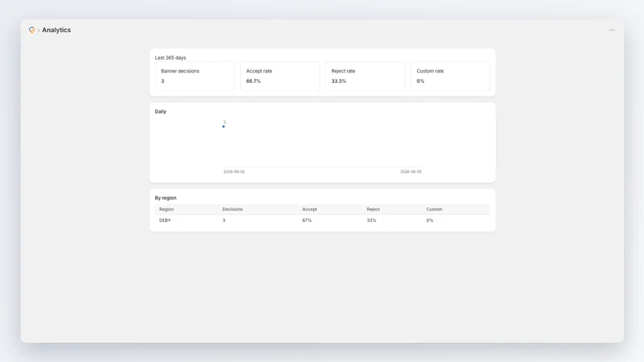The width and height of the screenshot is (644, 362).
Task: Open the three-dot more options menu
Action: click(612, 30)
